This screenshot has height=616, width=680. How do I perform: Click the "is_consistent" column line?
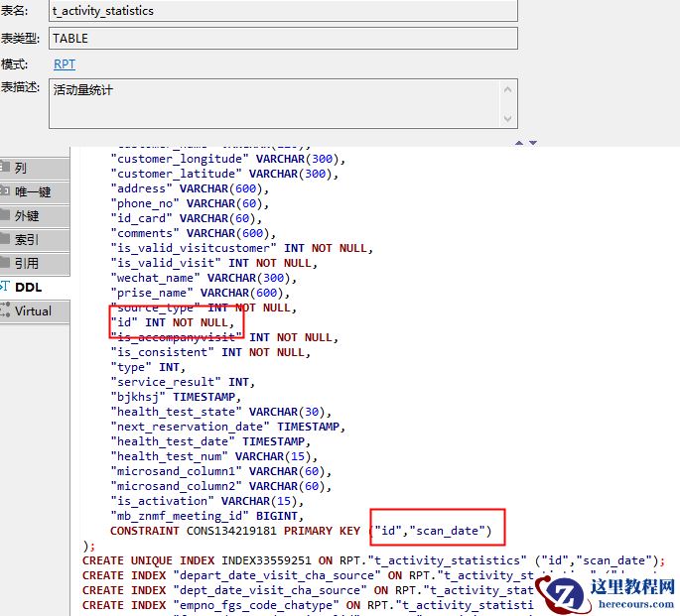point(210,352)
